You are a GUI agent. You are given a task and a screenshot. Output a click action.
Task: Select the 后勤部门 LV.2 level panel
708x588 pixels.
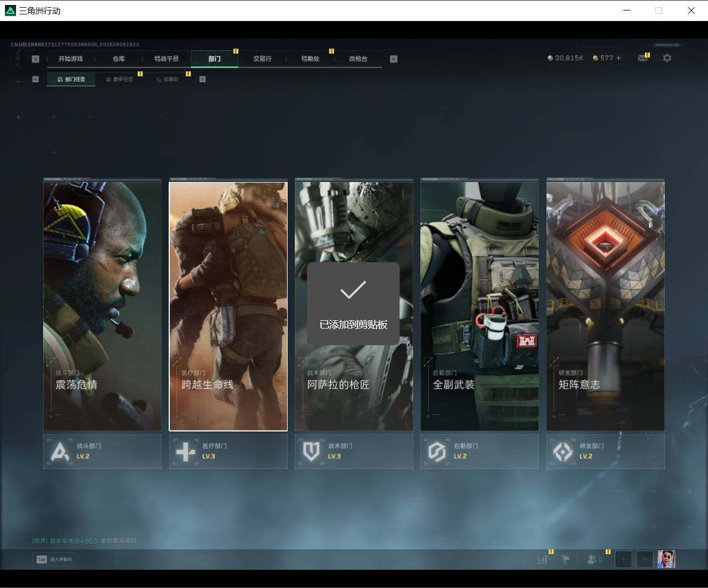click(480, 451)
